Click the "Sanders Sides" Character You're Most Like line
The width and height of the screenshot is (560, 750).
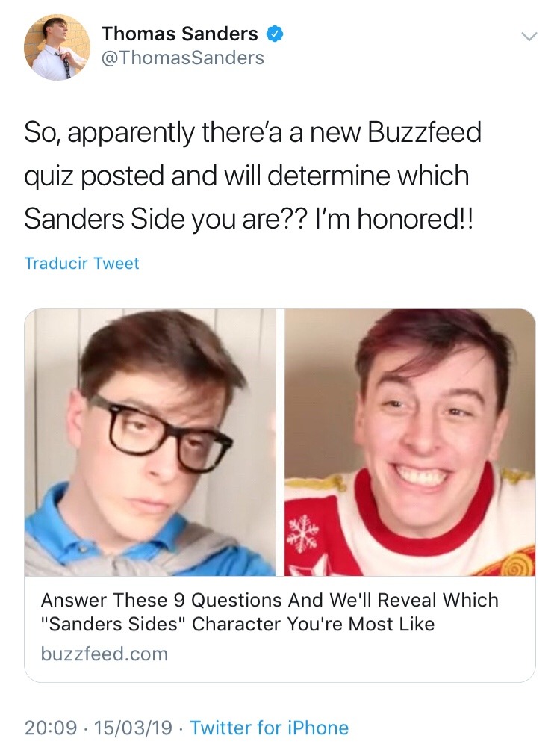click(237, 624)
